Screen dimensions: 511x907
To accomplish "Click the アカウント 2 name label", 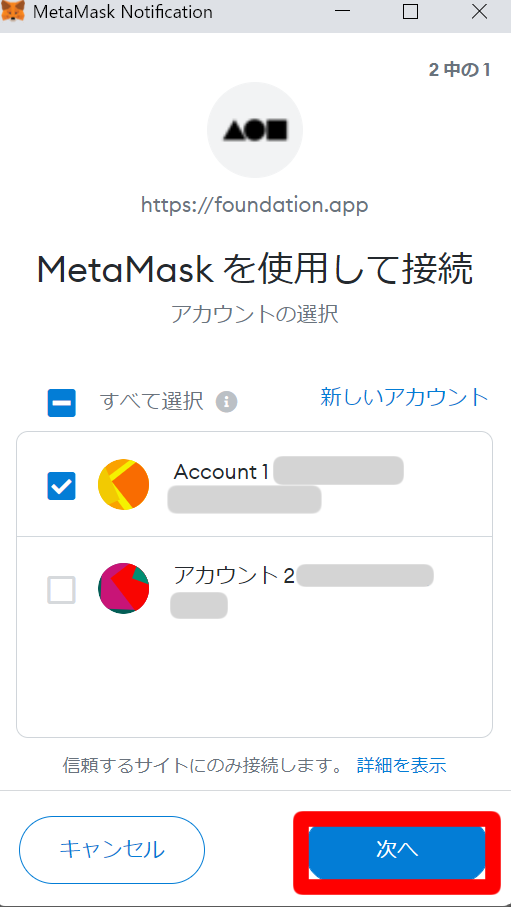I will (x=234, y=576).
